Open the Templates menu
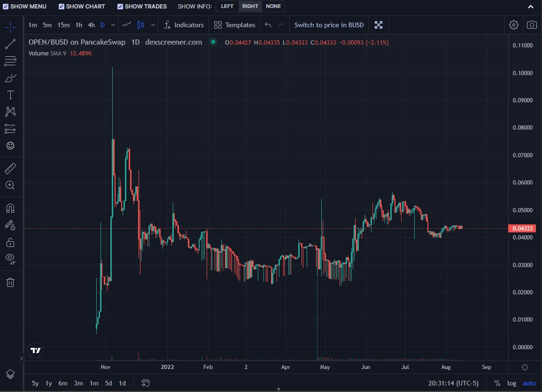The width and height of the screenshot is (542, 392). coord(234,25)
